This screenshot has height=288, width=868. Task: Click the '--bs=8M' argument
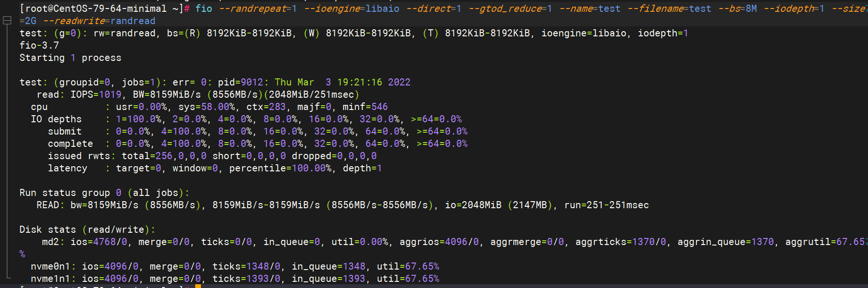click(737, 8)
